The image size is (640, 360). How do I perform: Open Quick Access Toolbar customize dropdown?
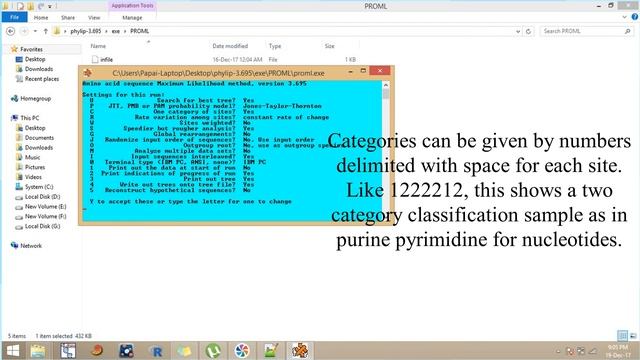(50, 6)
